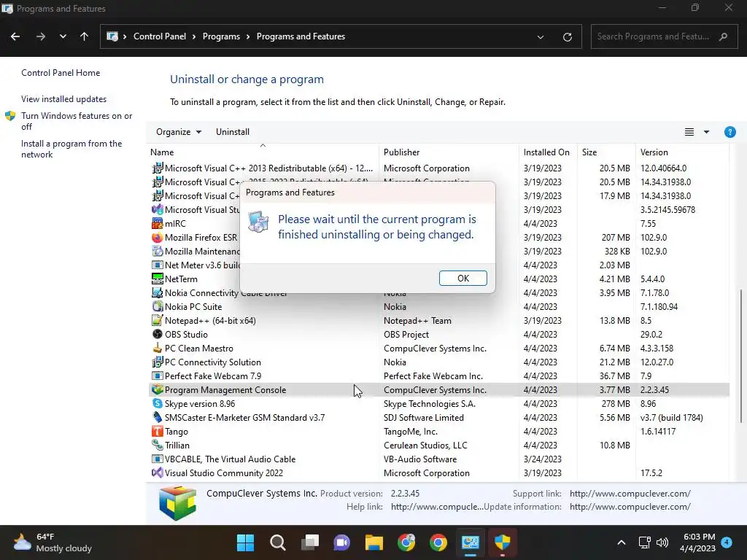Open the clock showing 6:03 PM
747x560 pixels.
point(698,542)
